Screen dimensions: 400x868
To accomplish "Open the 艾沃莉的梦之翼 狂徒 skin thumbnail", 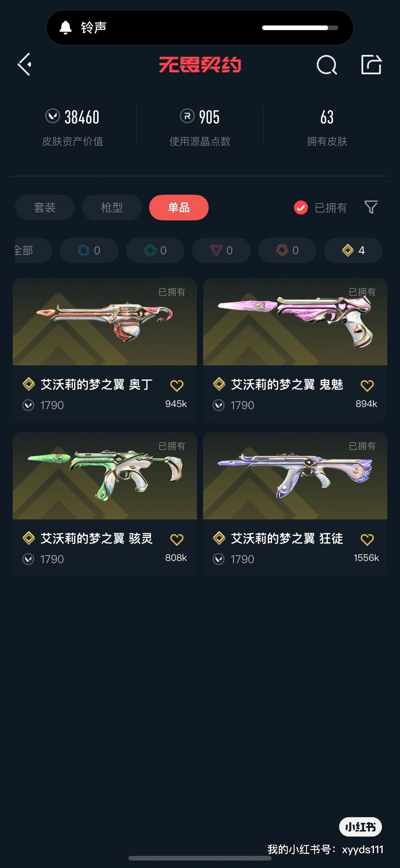I will pyautogui.click(x=295, y=475).
